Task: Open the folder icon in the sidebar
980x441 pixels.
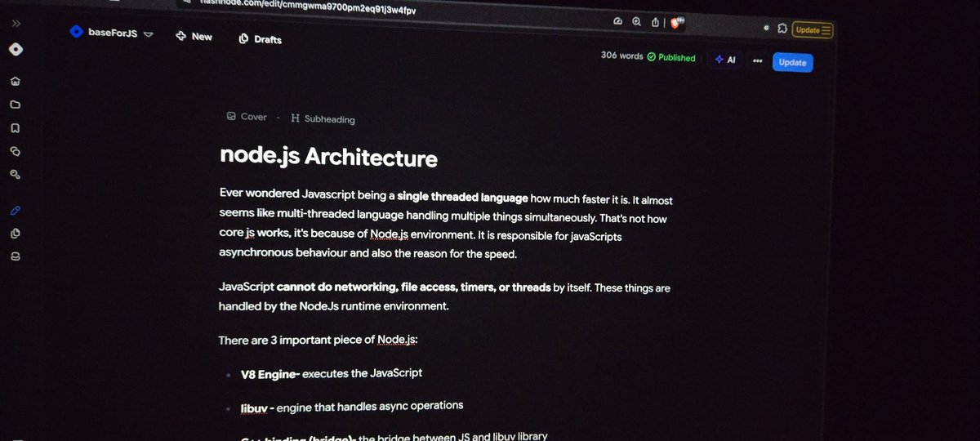Action: coord(16,105)
